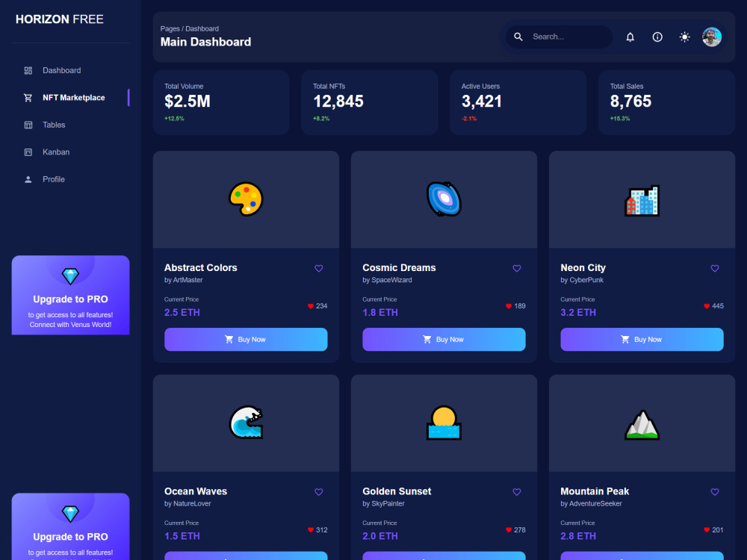Click the Total Sales card
Image resolution: width=747 pixels, height=560 pixels.
[x=666, y=102]
